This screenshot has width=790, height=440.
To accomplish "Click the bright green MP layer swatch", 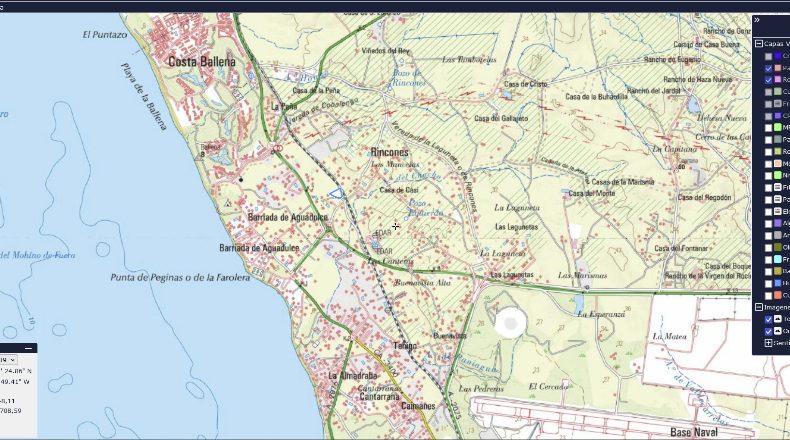I will pyautogui.click(x=778, y=128).
